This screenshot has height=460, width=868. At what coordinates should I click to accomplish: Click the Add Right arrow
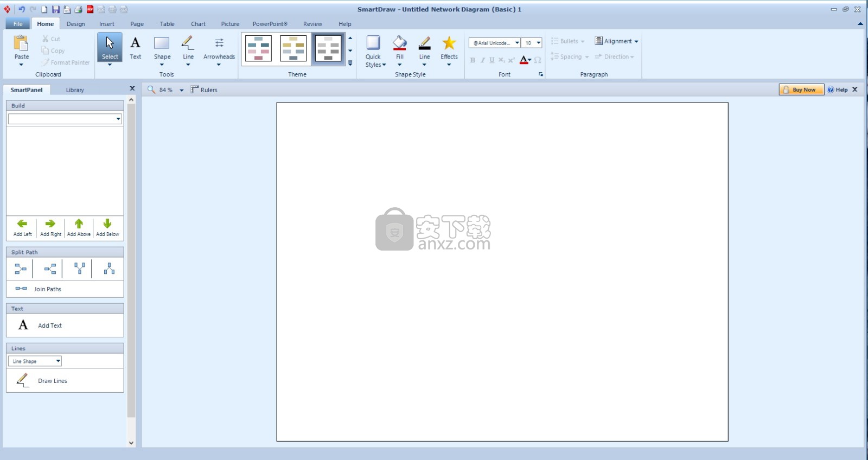pos(50,227)
